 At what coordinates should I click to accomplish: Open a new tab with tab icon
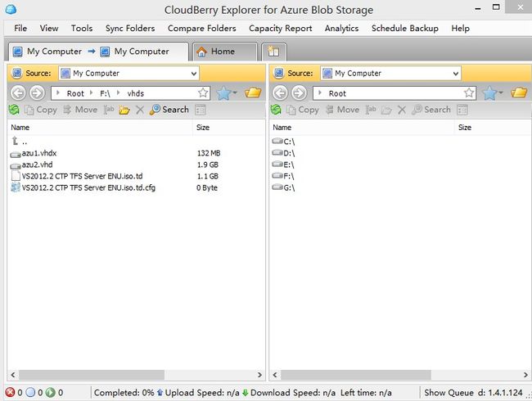pos(274,52)
